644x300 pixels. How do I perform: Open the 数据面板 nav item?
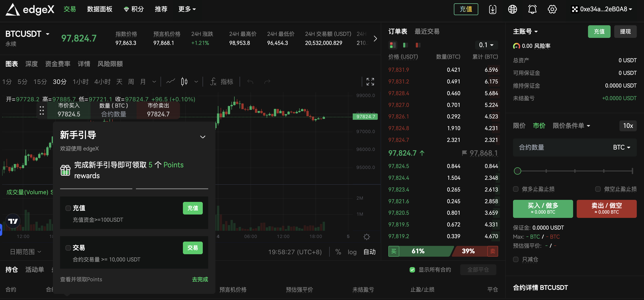100,9
